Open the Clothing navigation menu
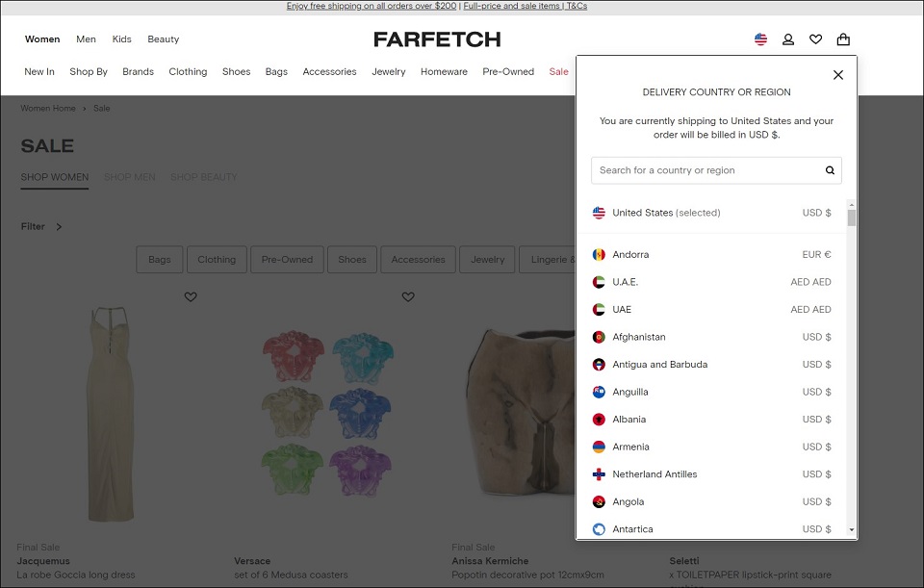The height and width of the screenshot is (588, 924). [188, 72]
